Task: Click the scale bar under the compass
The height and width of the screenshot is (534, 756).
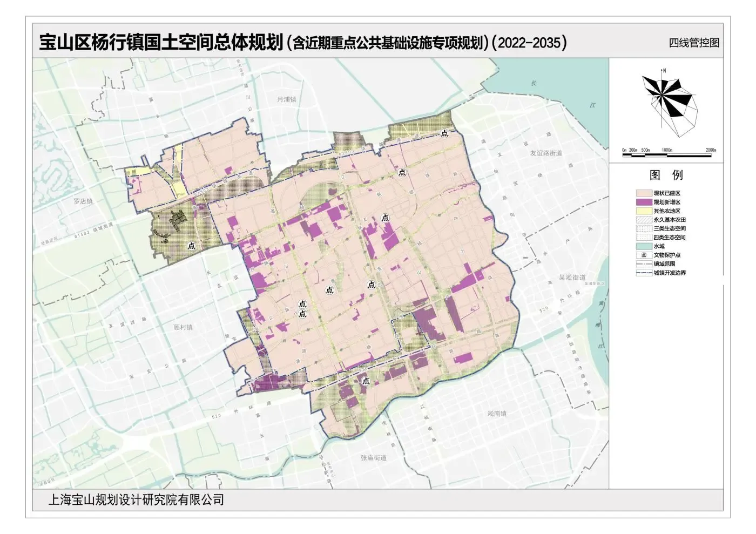Action: 669,155
